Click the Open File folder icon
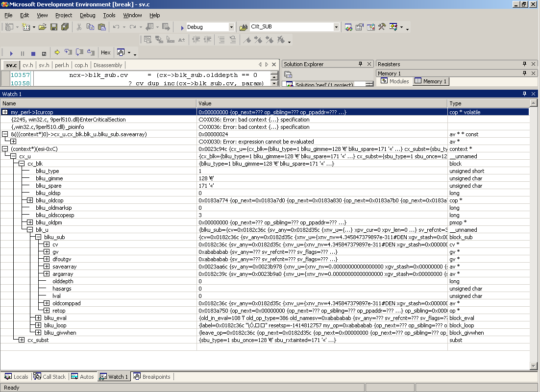Image resolution: width=540 pixels, height=392 pixels. point(42,27)
